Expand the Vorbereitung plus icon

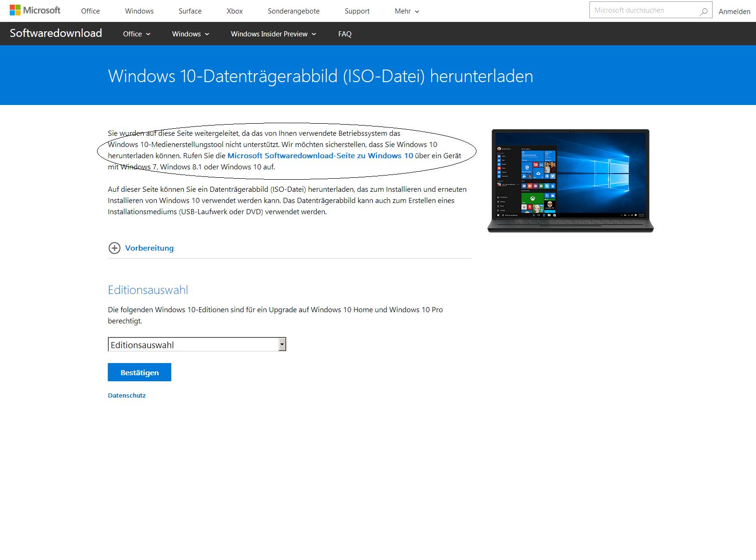(x=114, y=248)
